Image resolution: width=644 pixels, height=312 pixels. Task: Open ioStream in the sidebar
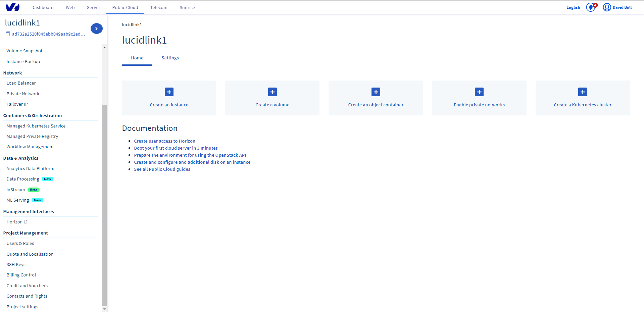pos(16,190)
